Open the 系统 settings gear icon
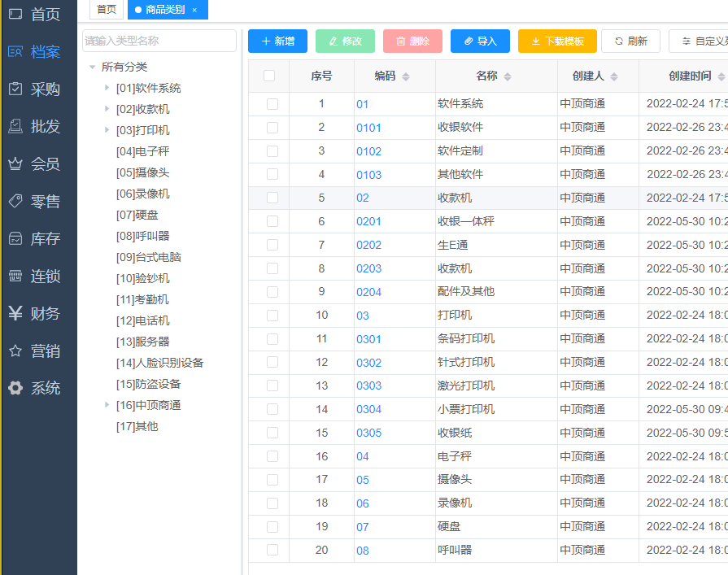Screen dimensions: 728x575 click(15, 389)
